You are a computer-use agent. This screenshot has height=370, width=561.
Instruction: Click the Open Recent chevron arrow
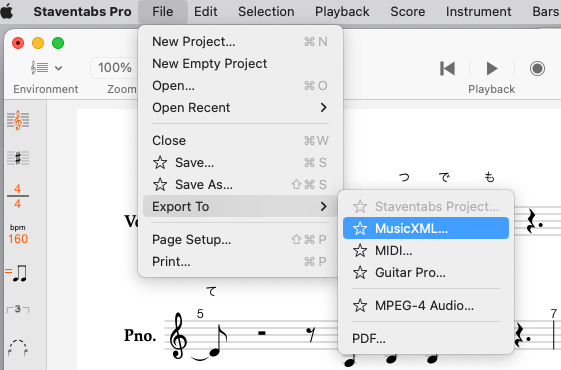[323, 108]
